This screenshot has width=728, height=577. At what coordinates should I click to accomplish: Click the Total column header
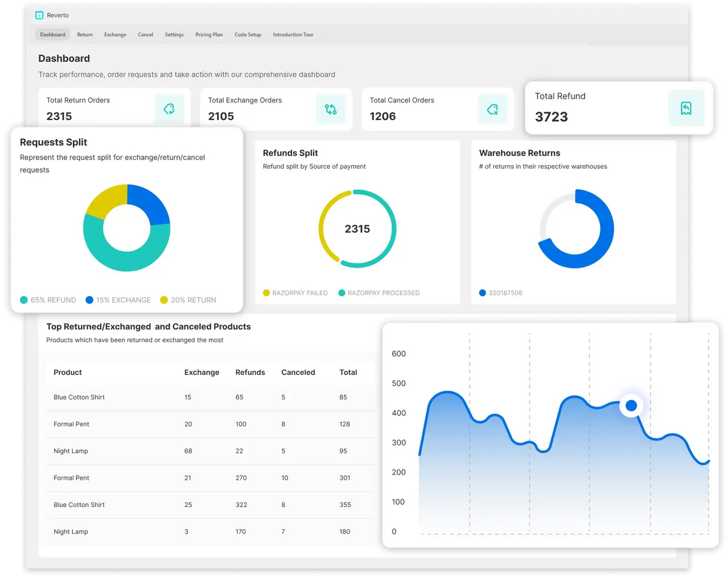click(x=348, y=373)
